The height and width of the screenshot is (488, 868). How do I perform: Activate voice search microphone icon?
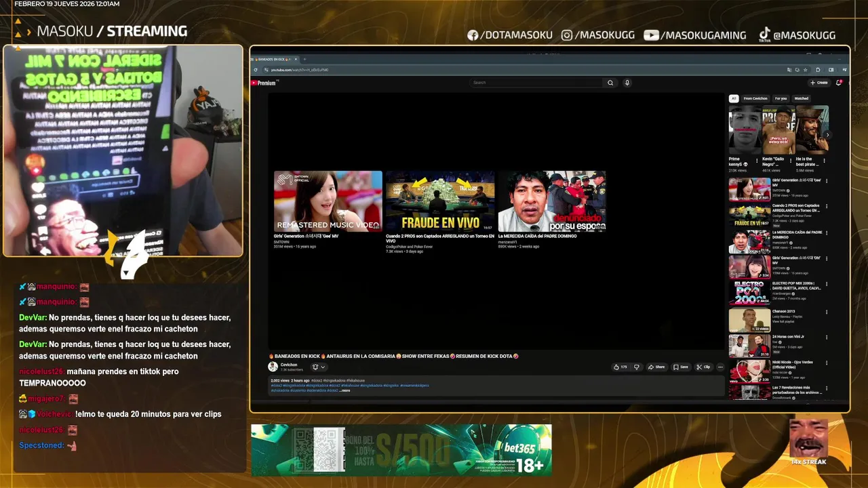627,83
